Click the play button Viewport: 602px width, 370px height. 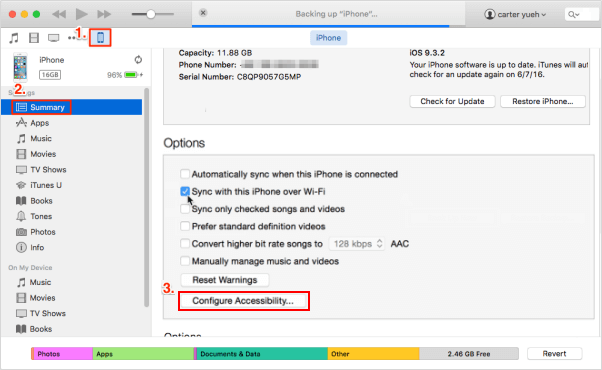coord(81,14)
